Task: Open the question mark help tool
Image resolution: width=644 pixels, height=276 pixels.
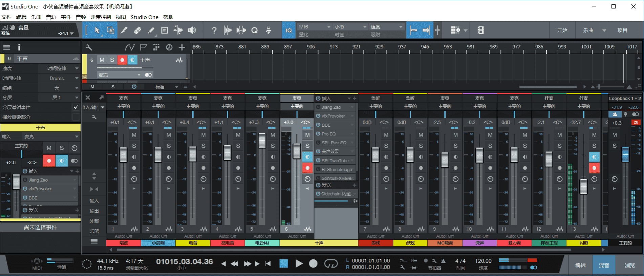Action: coord(214,30)
